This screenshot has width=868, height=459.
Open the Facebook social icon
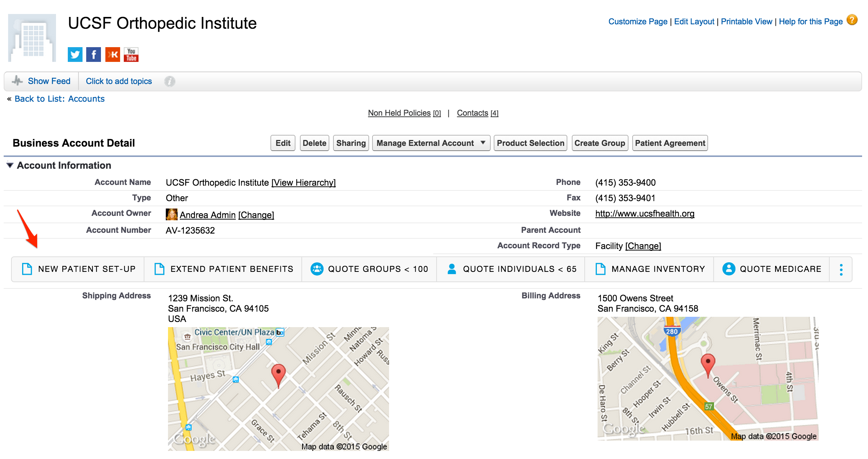point(94,55)
